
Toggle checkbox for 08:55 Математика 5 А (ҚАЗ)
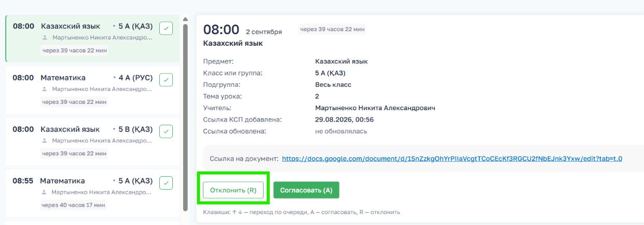(166, 183)
